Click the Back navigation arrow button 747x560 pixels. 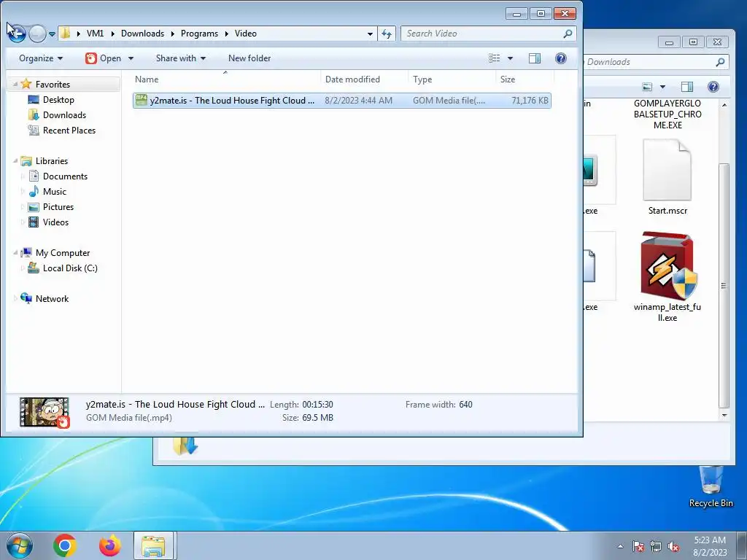[17, 34]
